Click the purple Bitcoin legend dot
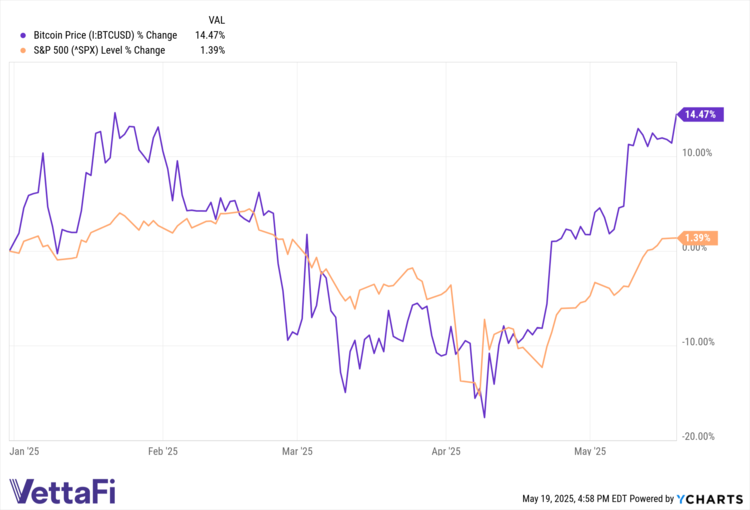 coord(10,36)
